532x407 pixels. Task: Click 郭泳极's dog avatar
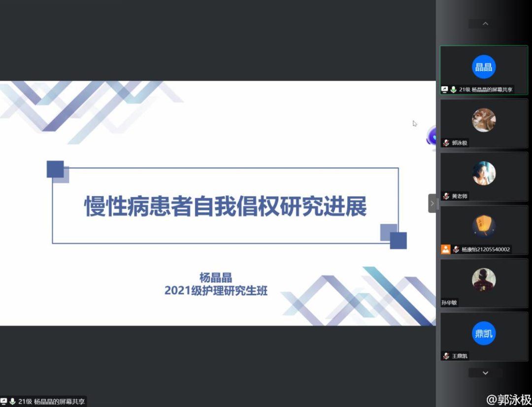pos(484,120)
